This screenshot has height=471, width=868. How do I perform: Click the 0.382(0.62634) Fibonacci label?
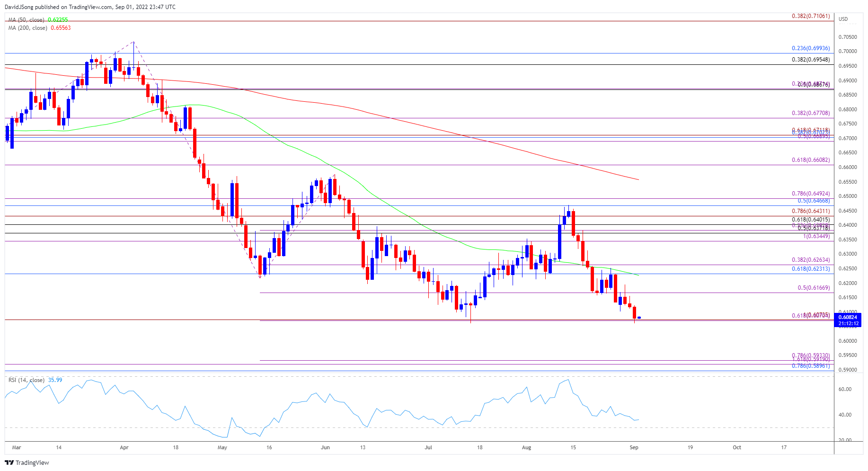click(x=811, y=260)
